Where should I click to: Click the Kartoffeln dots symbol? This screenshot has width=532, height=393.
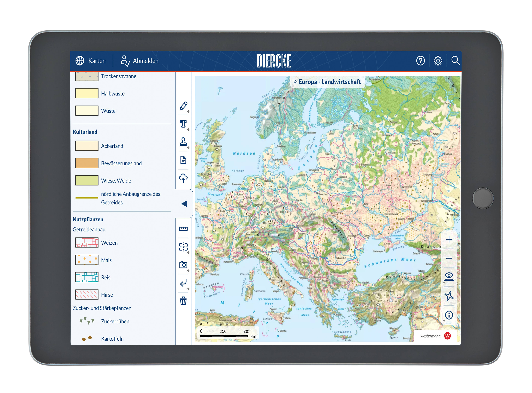click(87, 338)
